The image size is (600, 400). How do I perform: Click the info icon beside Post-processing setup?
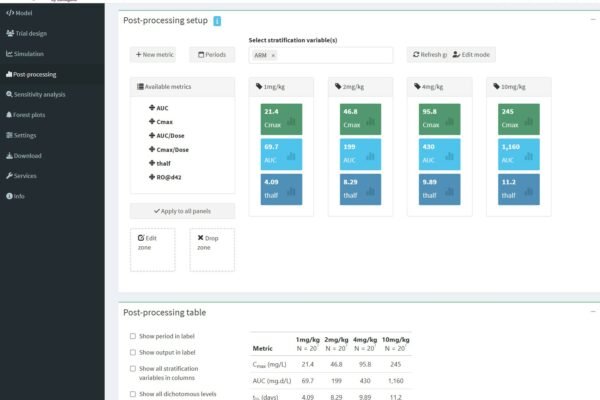[x=217, y=21]
